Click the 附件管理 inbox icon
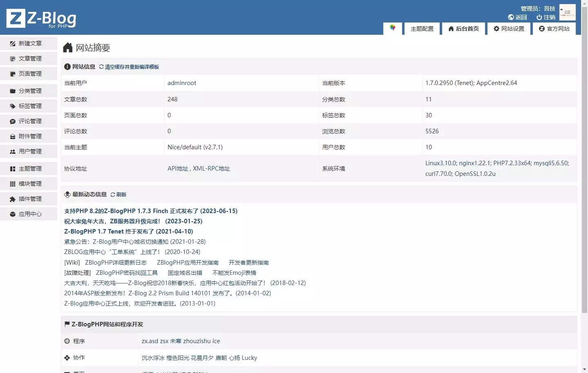The width and height of the screenshot is (588, 373). click(13, 136)
